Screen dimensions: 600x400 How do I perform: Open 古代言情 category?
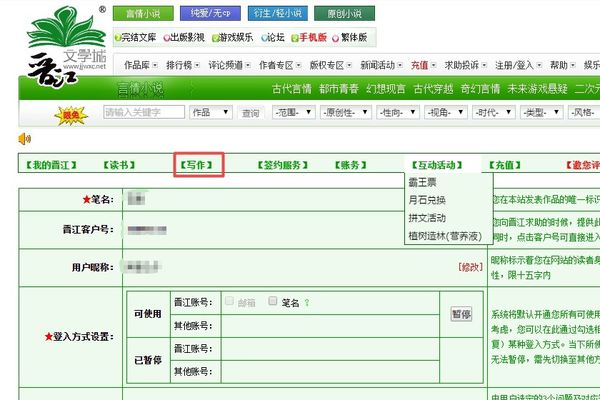(x=292, y=89)
